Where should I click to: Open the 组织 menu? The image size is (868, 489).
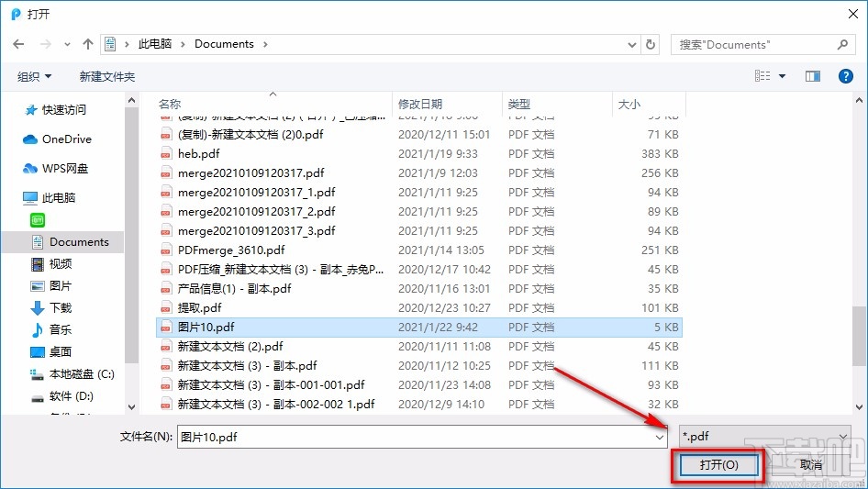34,76
